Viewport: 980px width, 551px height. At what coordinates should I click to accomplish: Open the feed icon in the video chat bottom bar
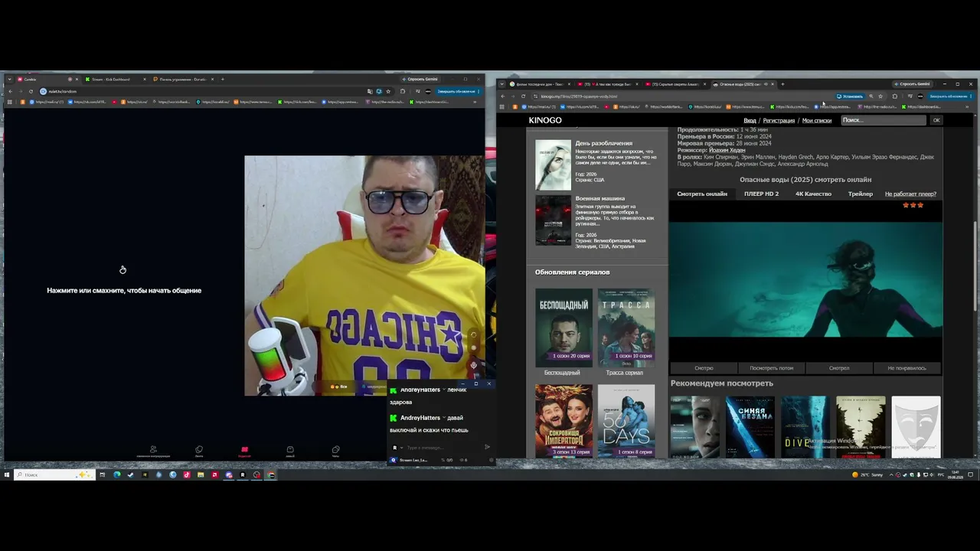pyautogui.click(x=199, y=451)
